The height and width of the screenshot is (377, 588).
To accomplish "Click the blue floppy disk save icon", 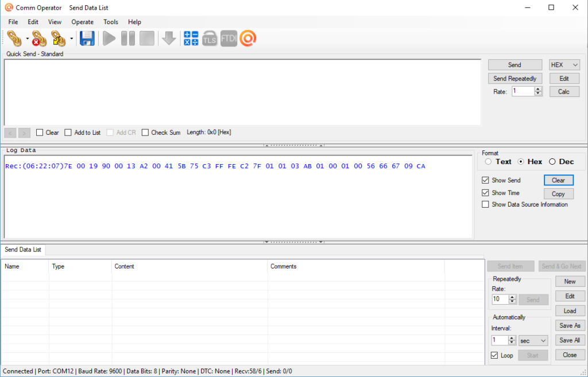I will [x=87, y=38].
